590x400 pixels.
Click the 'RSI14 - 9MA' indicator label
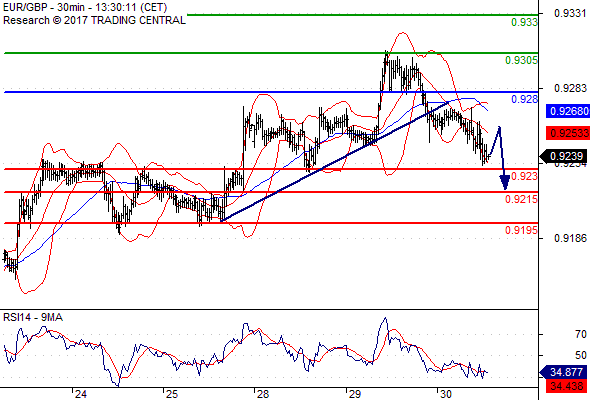pyautogui.click(x=33, y=318)
